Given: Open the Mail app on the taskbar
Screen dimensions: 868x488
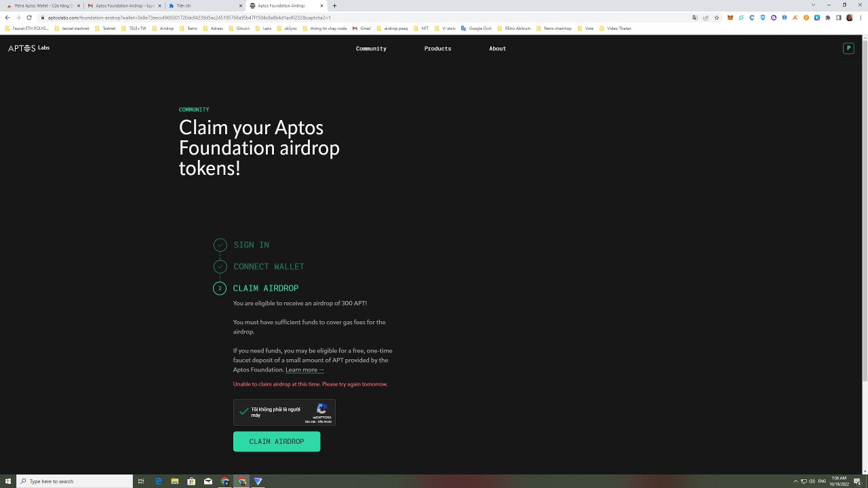Looking at the screenshot, I should 208,481.
